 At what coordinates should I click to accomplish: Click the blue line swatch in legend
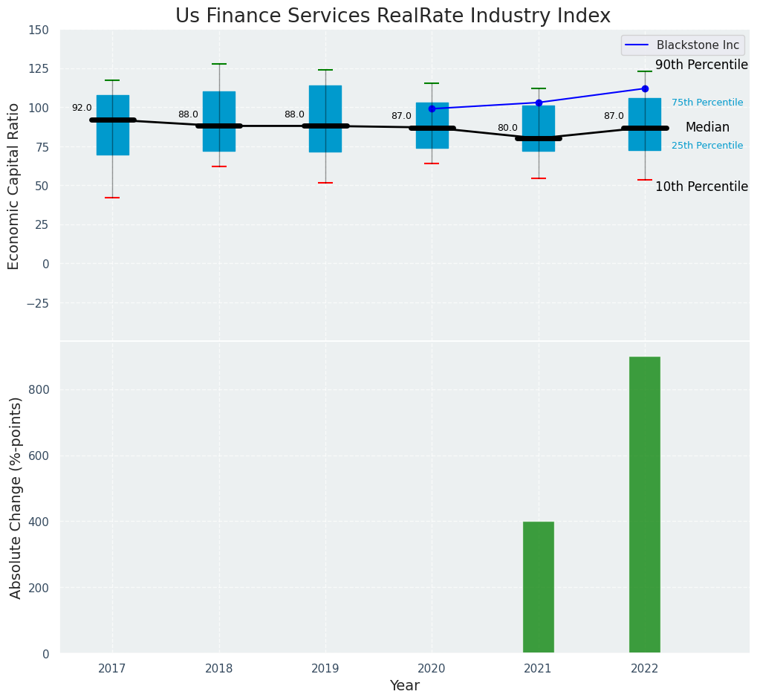pos(637,45)
